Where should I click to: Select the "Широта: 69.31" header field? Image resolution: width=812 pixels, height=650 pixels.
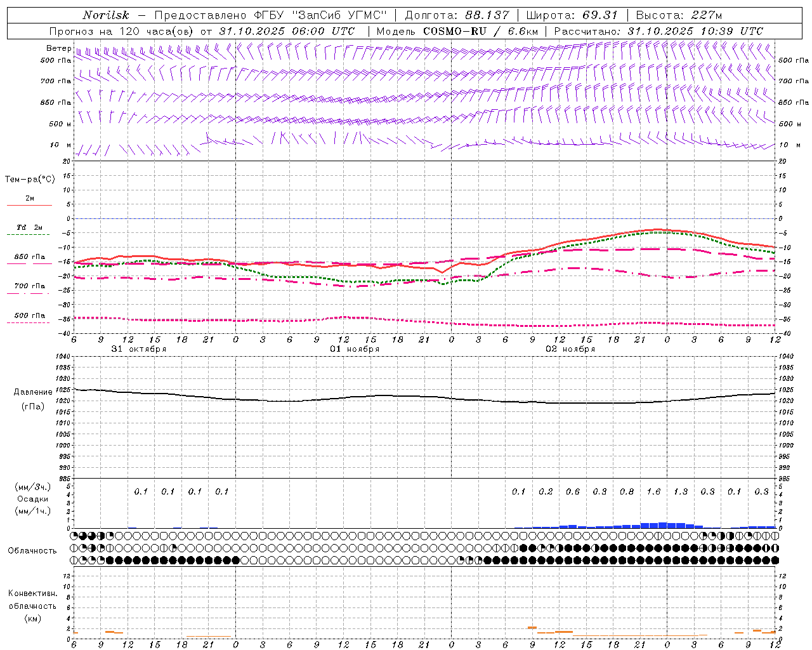[x=572, y=15]
